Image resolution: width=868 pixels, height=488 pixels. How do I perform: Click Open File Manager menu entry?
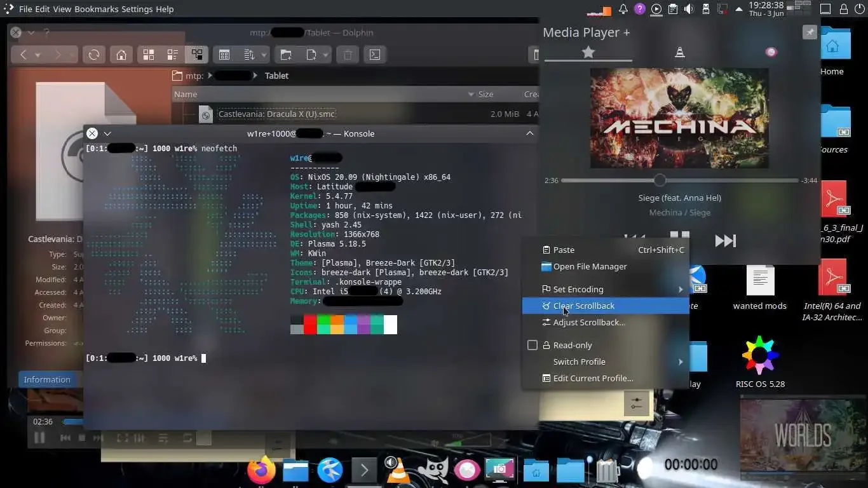(606, 266)
